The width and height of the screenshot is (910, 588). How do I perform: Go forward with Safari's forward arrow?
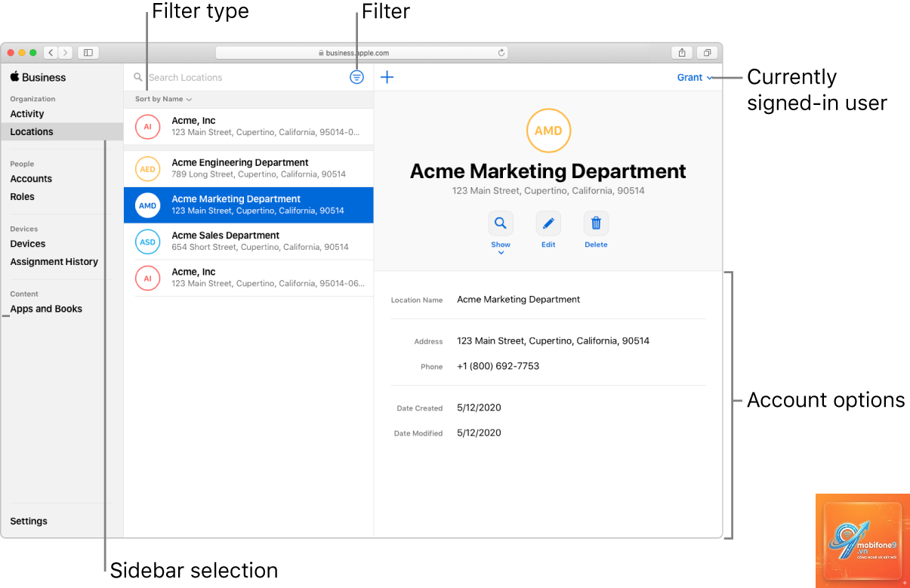[x=66, y=53]
